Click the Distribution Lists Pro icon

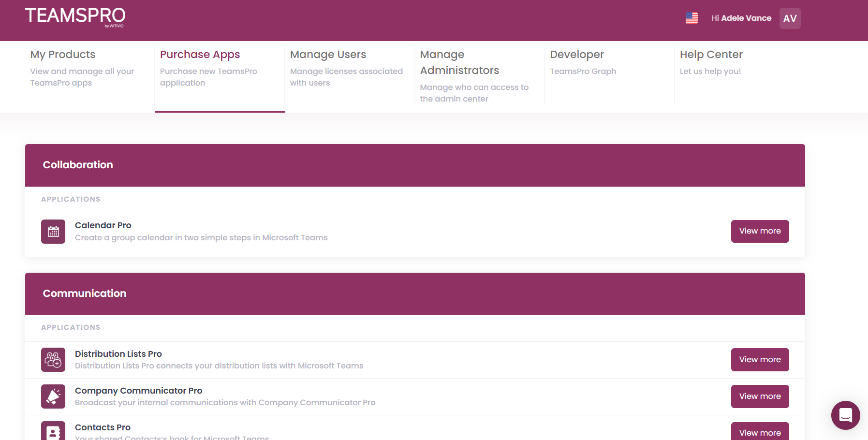pos(53,360)
